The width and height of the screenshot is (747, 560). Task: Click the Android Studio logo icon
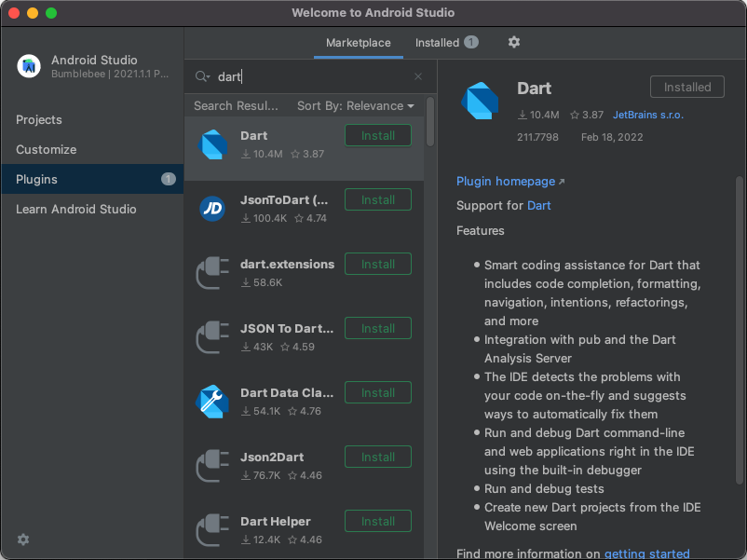(29, 66)
